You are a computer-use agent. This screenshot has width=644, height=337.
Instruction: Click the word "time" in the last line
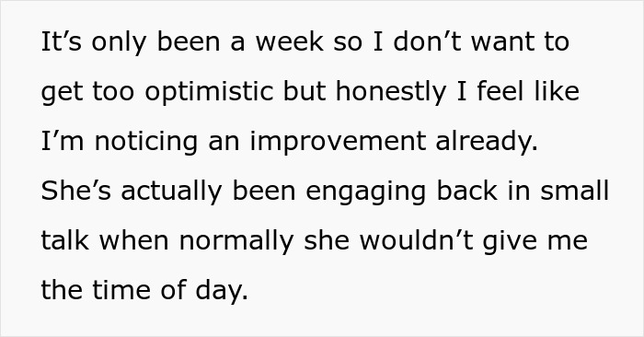pyautogui.click(x=121, y=290)
